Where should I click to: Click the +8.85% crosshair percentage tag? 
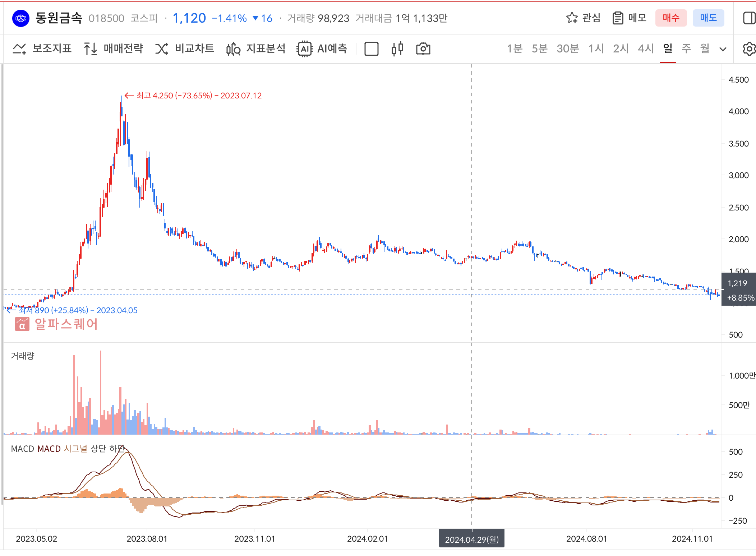click(741, 298)
